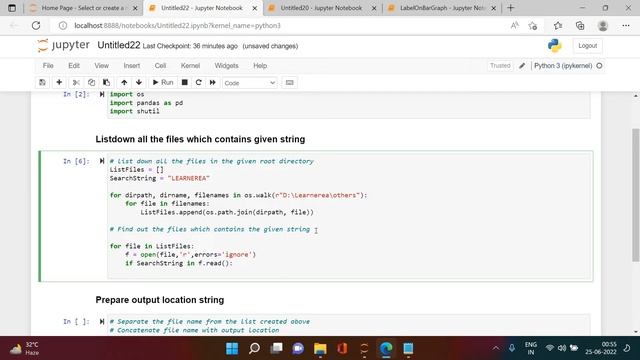Open the Cell menu

click(x=160, y=66)
